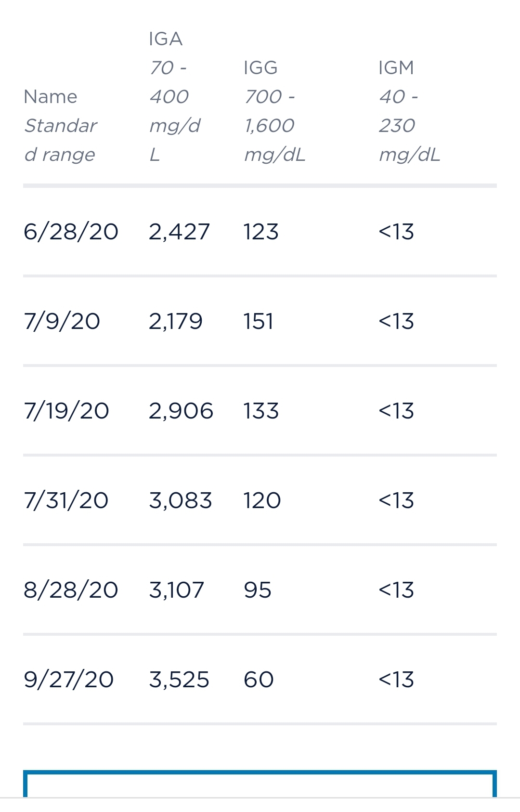
Task: Tap the IGG column header
Action: (x=274, y=111)
